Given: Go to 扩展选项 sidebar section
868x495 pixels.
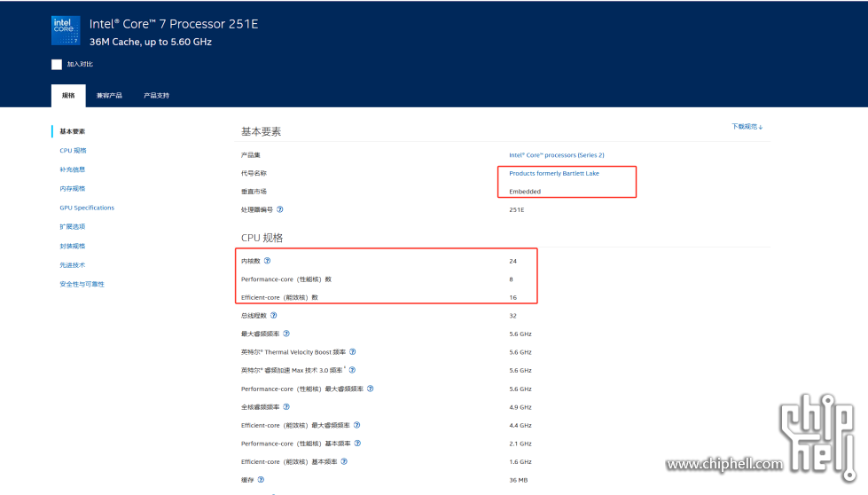Looking at the screenshot, I should [x=73, y=226].
